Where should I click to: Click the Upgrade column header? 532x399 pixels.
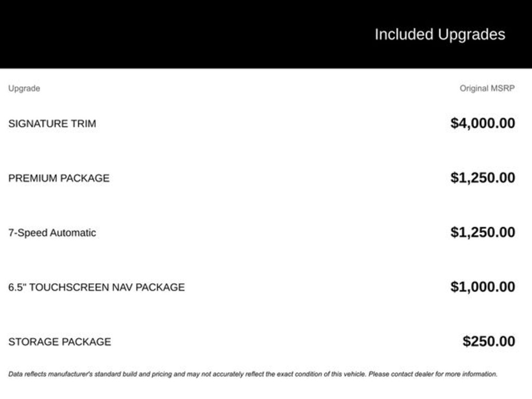click(24, 88)
